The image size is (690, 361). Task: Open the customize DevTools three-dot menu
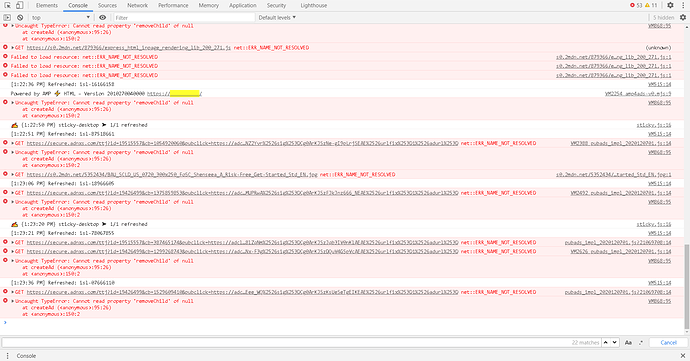coord(683,5)
